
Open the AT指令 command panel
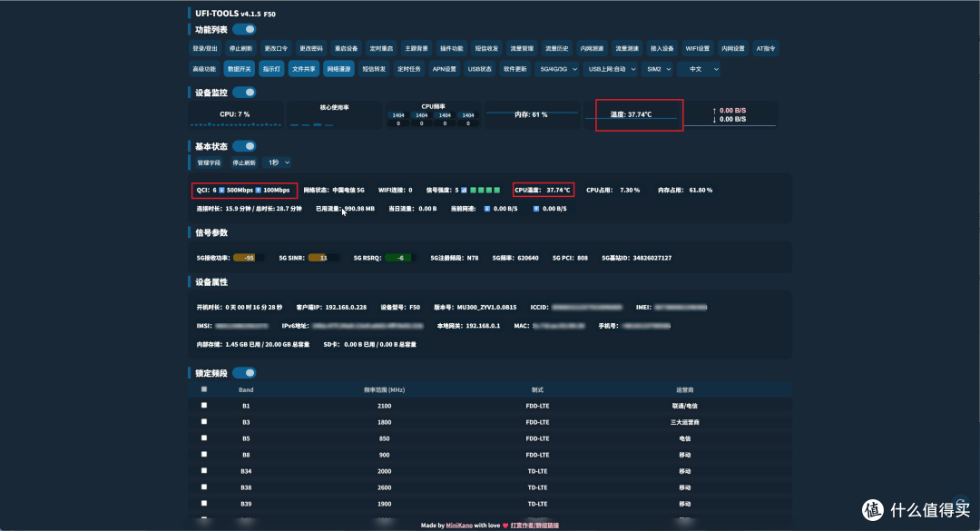(766, 49)
